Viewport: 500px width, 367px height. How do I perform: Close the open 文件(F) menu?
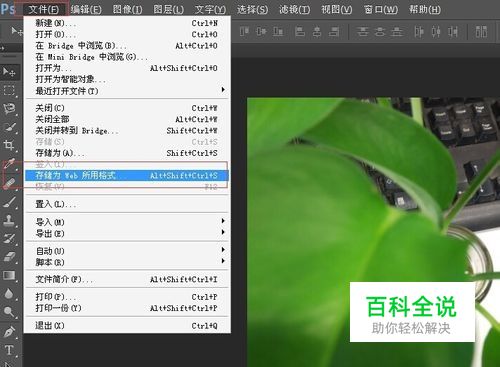point(43,9)
